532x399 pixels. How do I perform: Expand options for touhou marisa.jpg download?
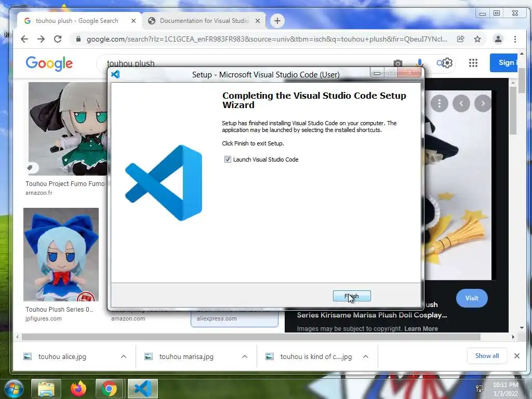pos(245,356)
